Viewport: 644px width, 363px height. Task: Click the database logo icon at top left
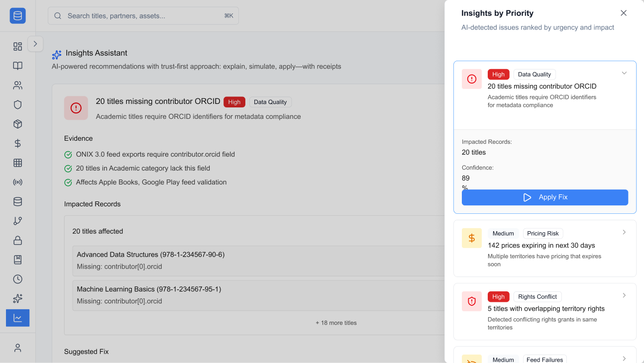point(17,16)
